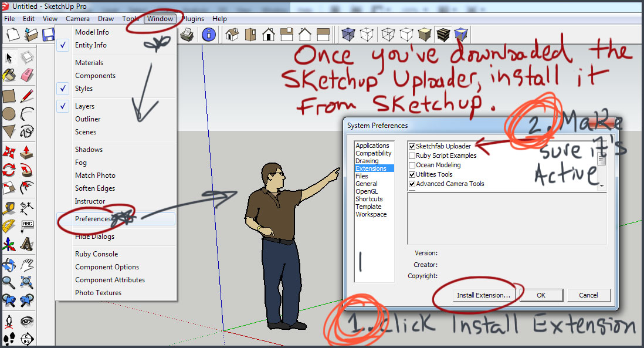
Task: Toggle the Utilities Tools extension checkbox
Action: coord(412,174)
